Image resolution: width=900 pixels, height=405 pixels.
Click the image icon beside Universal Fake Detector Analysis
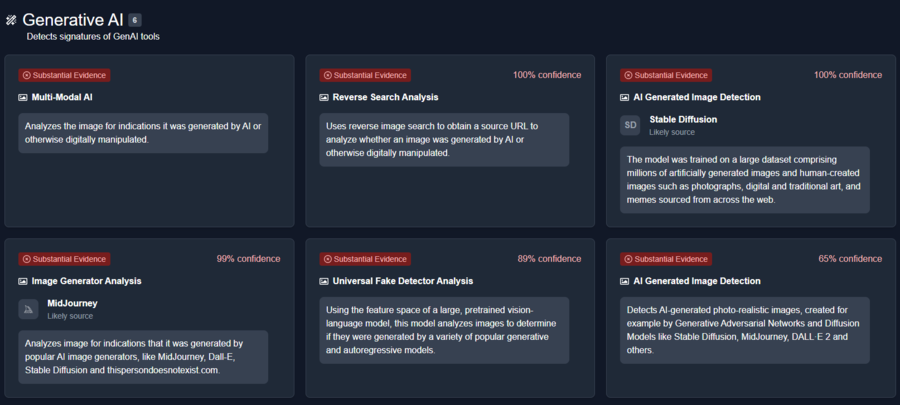point(324,281)
